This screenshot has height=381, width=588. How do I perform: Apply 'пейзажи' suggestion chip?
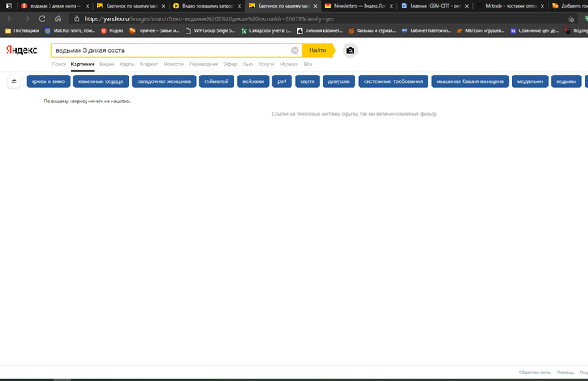(253, 81)
